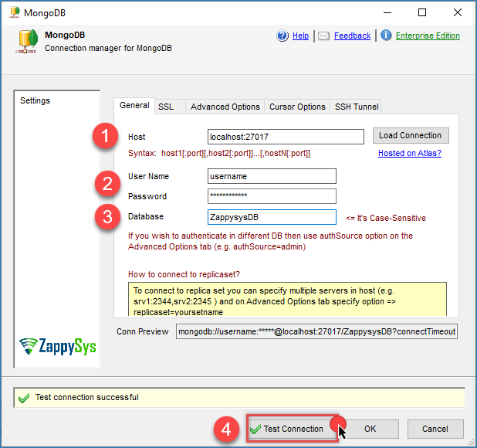Viewport: 477px width, 448px height.
Task: Click the MongoDB title bar app icon
Action: click(x=14, y=12)
